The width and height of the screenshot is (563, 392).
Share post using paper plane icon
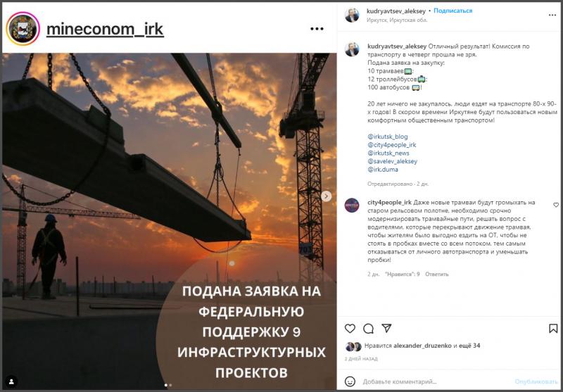click(x=386, y=328)
